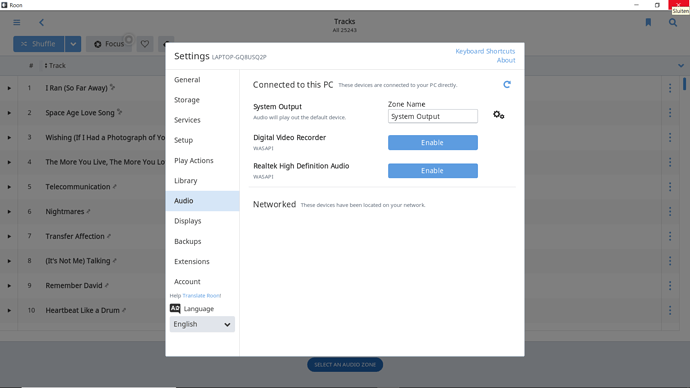
Task: Click The More You Live track title
Action: 105,162
